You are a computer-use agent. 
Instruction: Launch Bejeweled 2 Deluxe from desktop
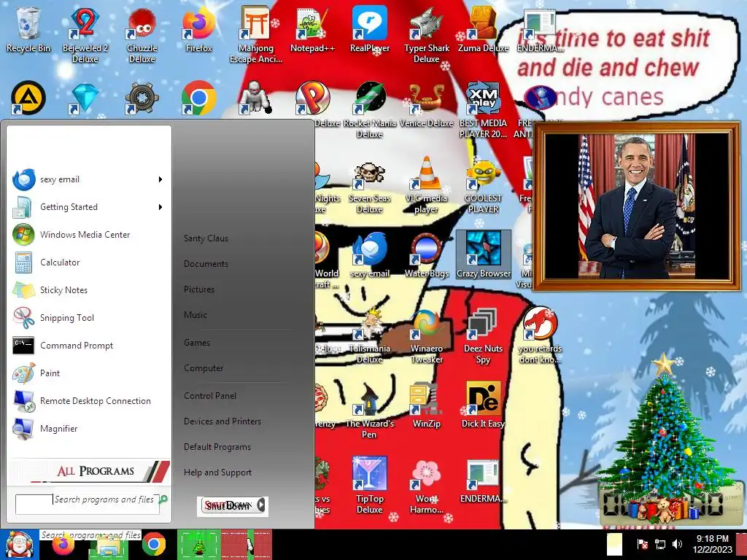85,34
